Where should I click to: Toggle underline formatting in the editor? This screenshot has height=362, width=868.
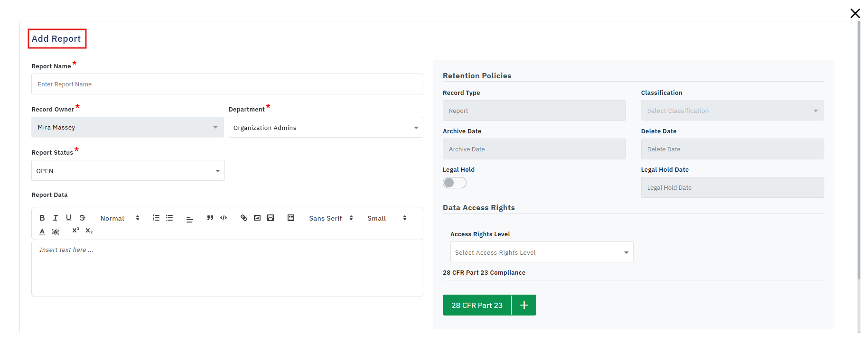coord(69,218)
